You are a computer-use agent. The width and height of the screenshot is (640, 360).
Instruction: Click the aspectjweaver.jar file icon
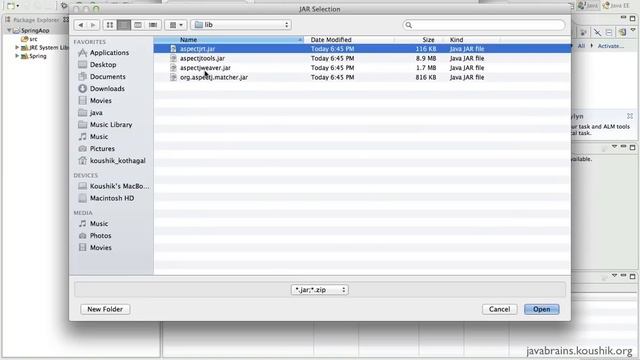[173, 68]
